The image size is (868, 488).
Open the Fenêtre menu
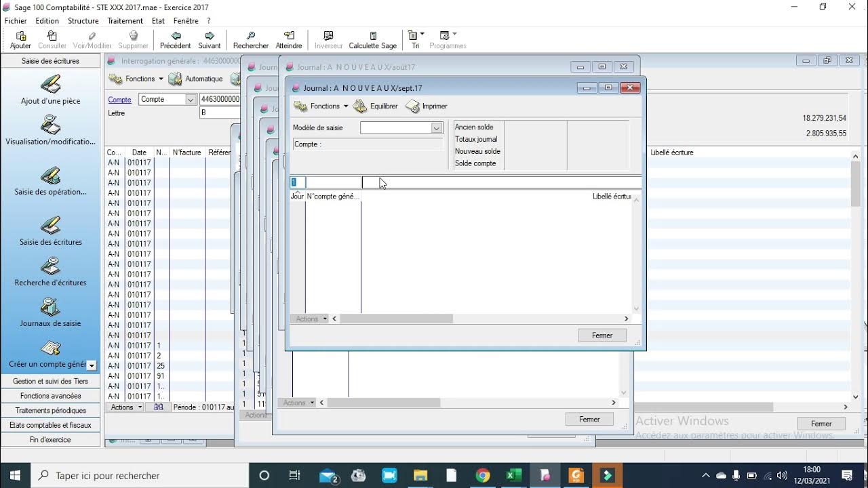click(x=186, y=21)
